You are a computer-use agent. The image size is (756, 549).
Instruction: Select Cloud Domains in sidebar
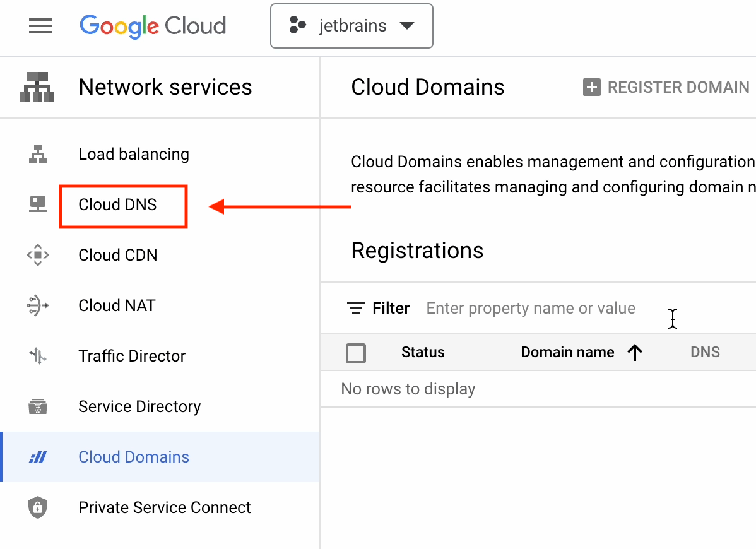tap(134, 457)
